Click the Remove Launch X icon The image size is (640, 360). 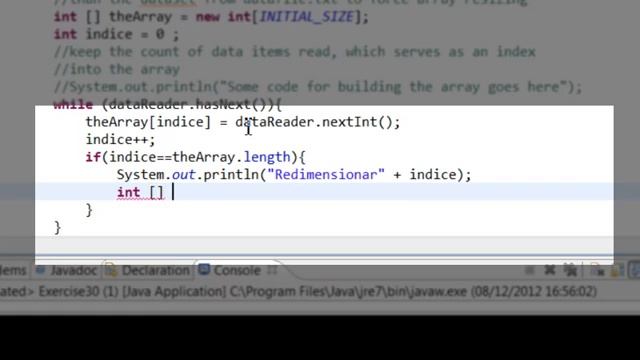click(550, 270)
